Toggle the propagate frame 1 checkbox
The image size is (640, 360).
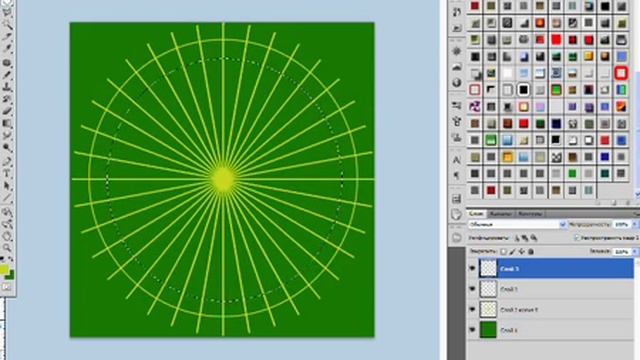click(x=576, y=238)
